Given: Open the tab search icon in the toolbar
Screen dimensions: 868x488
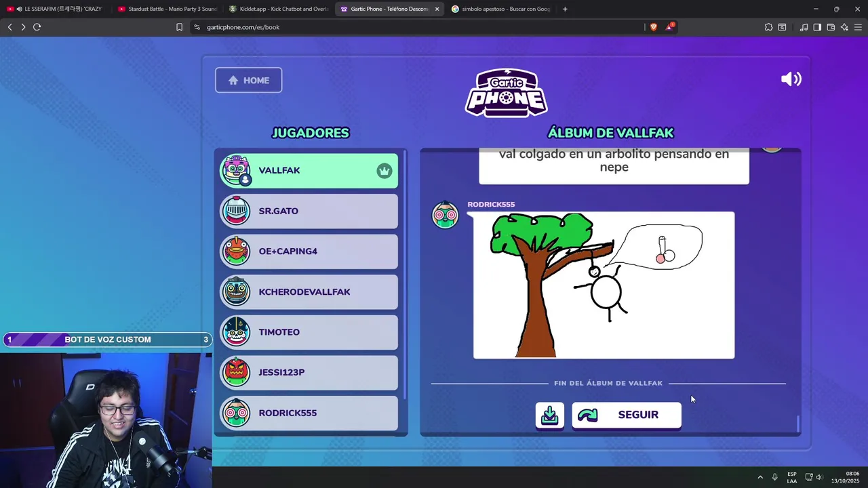Looking at the screenshot, I should (782, 27).
